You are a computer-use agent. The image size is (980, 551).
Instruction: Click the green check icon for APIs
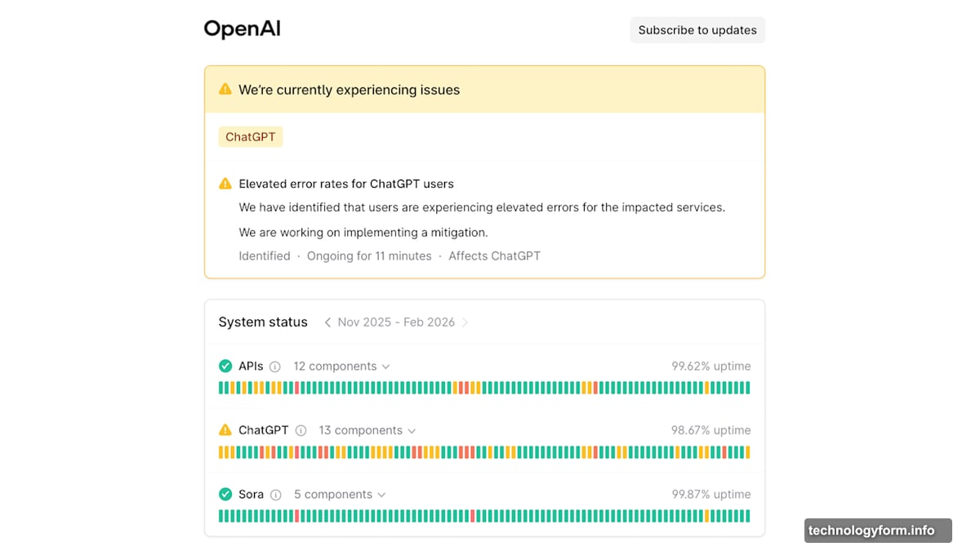225,366
